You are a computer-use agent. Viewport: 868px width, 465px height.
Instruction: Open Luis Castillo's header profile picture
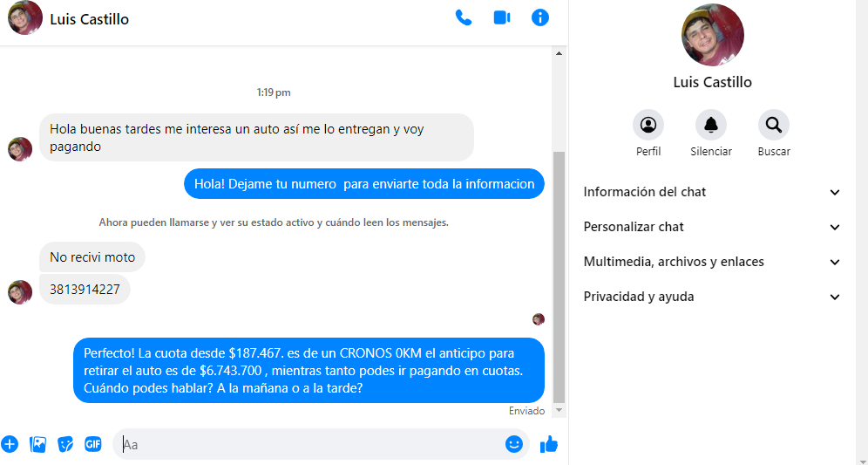tap(25, 17)
